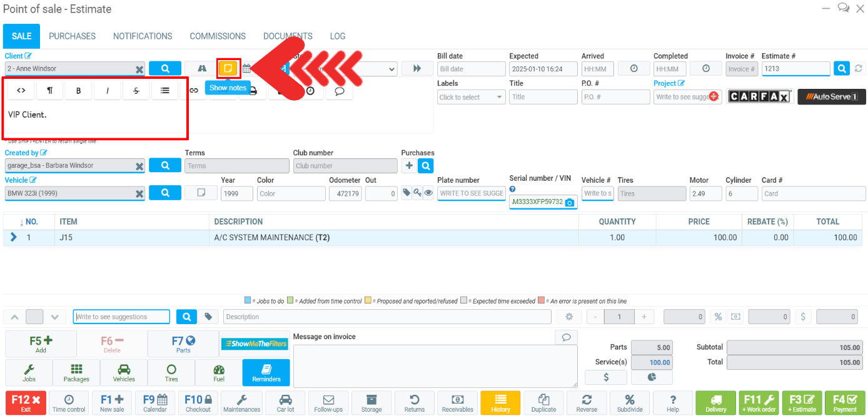Image resolution: width=868 pixels, height=418 pixels.
Task: Click the Time control clock icon
Action: click(x=69, y=403)
